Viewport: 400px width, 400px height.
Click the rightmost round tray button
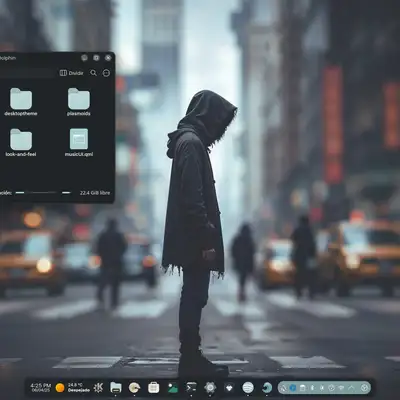pos(364,388)
